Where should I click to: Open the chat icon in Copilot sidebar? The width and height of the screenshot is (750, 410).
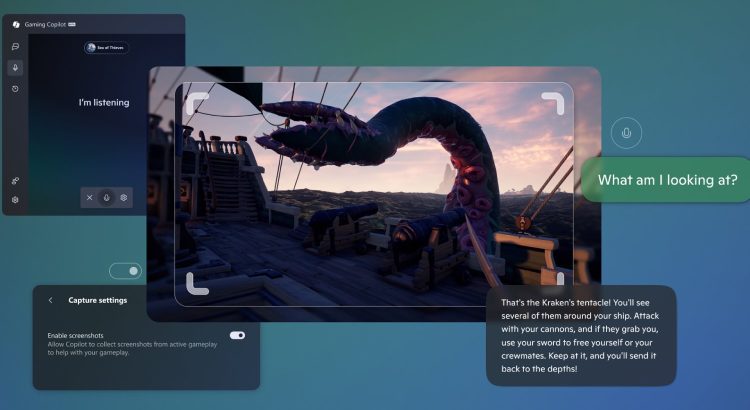click(15, 46)
